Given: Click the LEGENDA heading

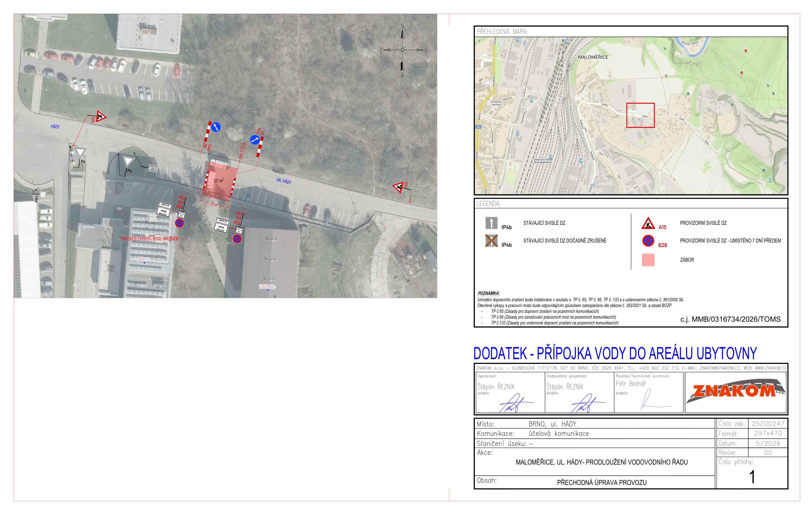Looking at the screenshot, I should click(488, 203).
